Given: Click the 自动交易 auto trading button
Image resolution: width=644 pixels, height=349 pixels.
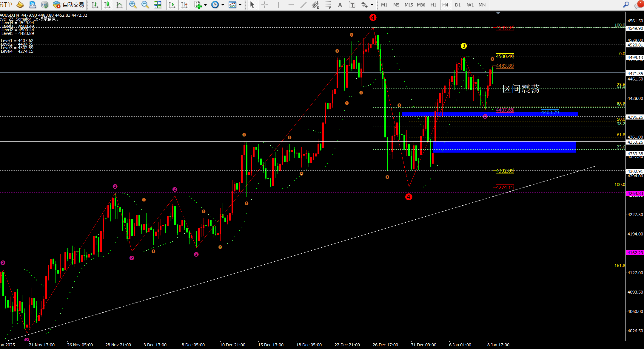Looking at the screenshot, I should [69, 5].
